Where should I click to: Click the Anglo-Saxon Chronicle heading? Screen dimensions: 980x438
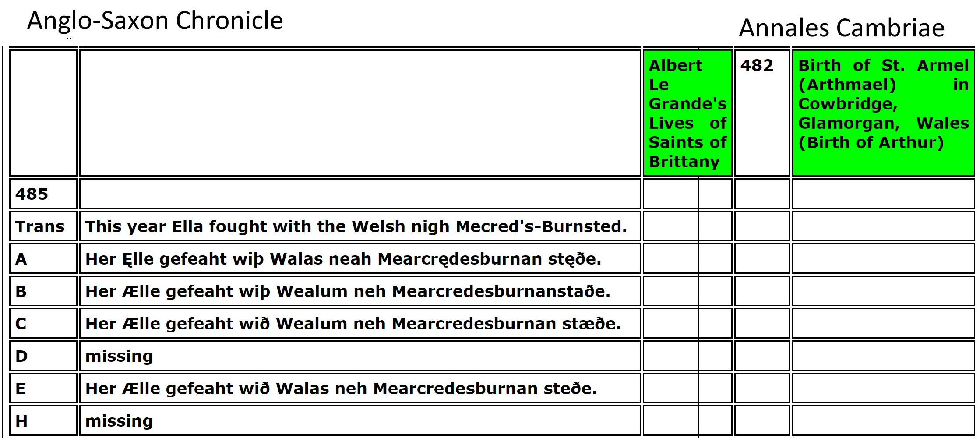pos(155,21)
